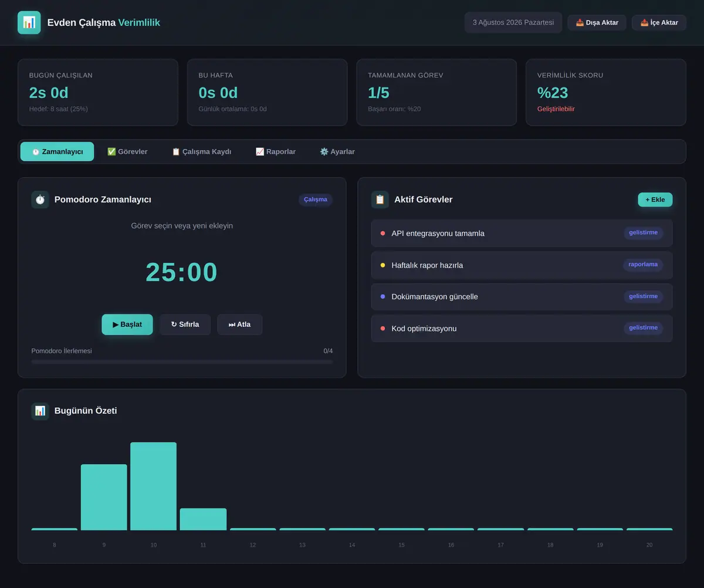This screenshot has height=588, width=704.
Task: Switch to the Görevler tab
Action: pyautogui.click(x=127, y=151)
